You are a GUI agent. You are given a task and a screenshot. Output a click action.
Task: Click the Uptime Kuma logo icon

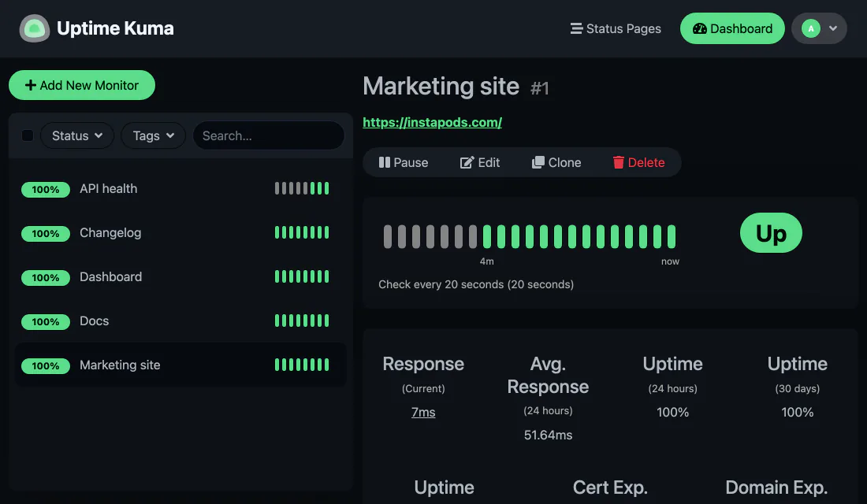[x=34, y=28]
